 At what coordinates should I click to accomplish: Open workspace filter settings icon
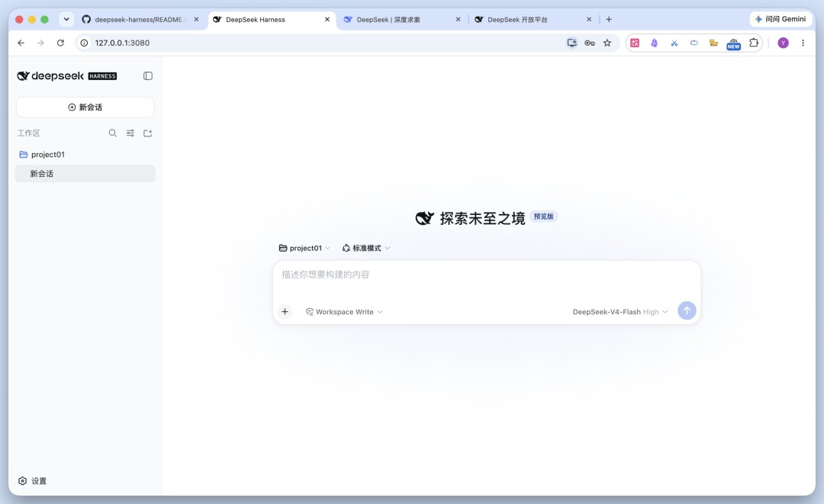130,133
